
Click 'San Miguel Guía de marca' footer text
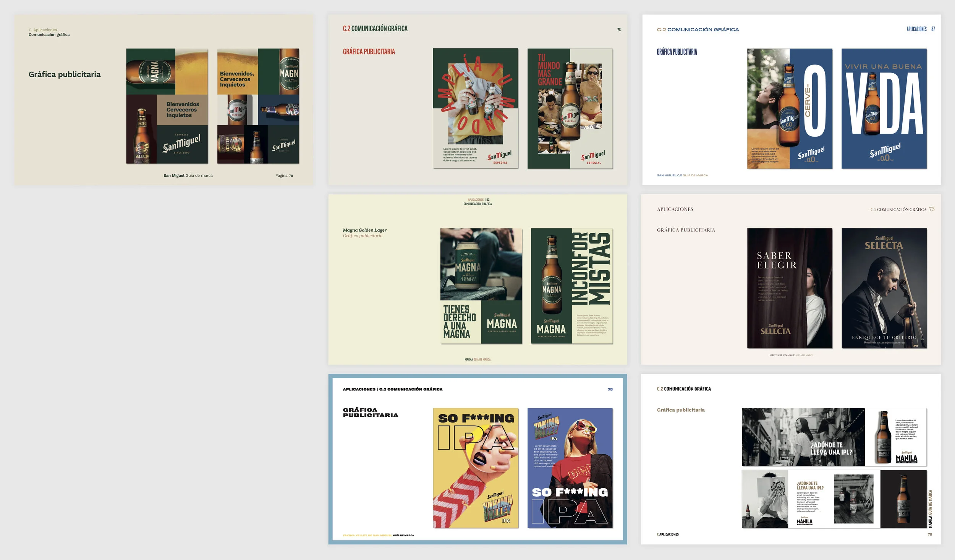(188, 176)
